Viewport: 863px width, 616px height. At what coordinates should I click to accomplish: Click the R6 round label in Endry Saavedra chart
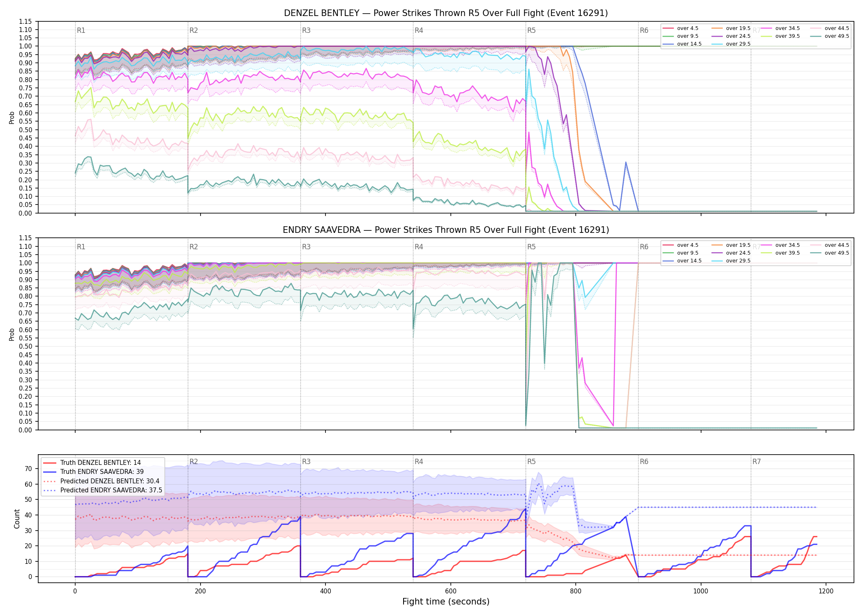644,247
